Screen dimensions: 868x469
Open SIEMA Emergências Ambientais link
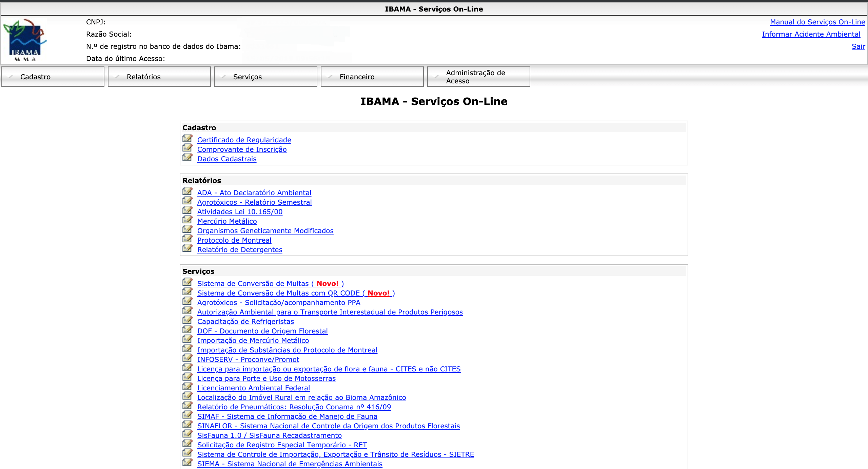click(x=290, y=464)
